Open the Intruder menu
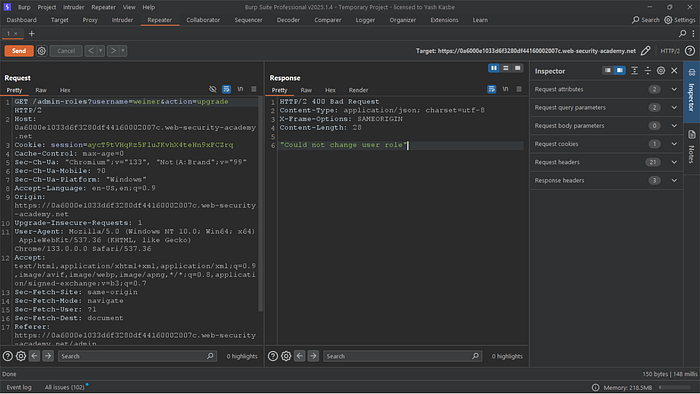The height and width of the screenshot is (394, 700). pos(73,7)
